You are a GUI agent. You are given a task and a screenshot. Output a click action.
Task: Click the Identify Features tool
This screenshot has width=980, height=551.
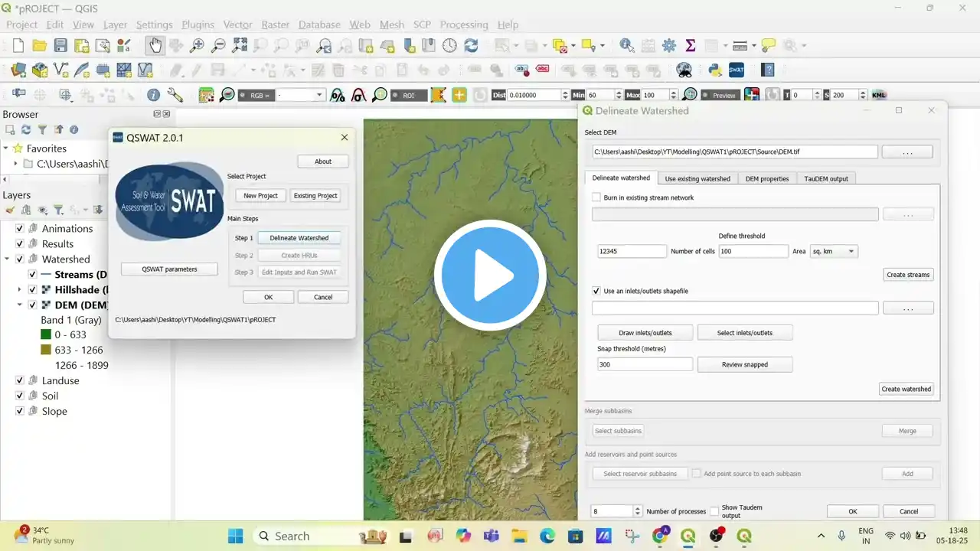(627, 45)
